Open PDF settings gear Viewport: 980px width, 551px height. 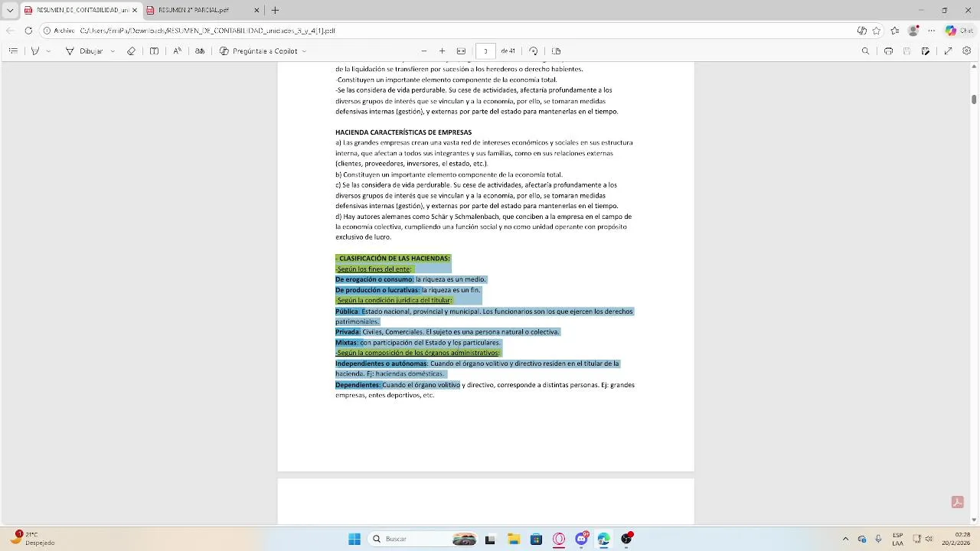click(x=967, y=51)
